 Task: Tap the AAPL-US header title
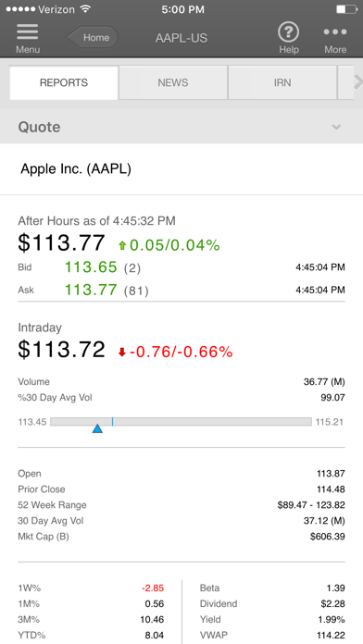(x=181, y=38)
